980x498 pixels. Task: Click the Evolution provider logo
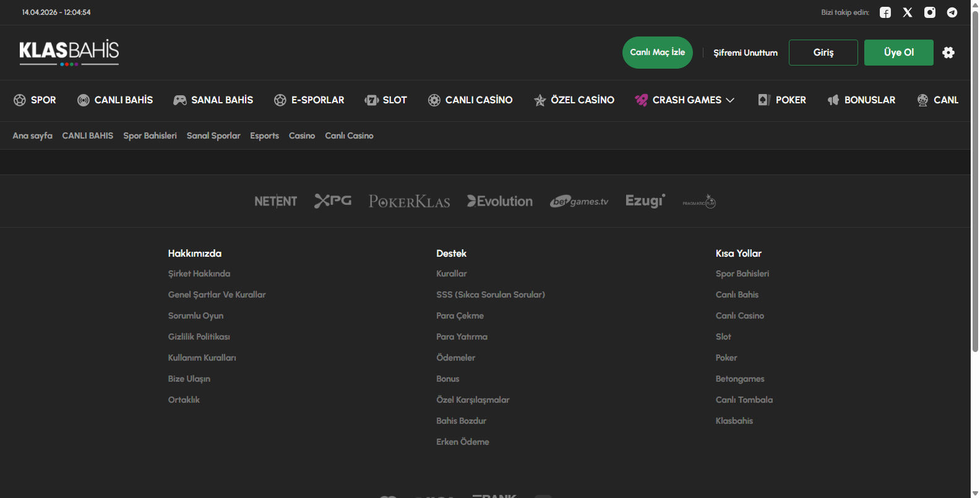(x=500, y=201)
